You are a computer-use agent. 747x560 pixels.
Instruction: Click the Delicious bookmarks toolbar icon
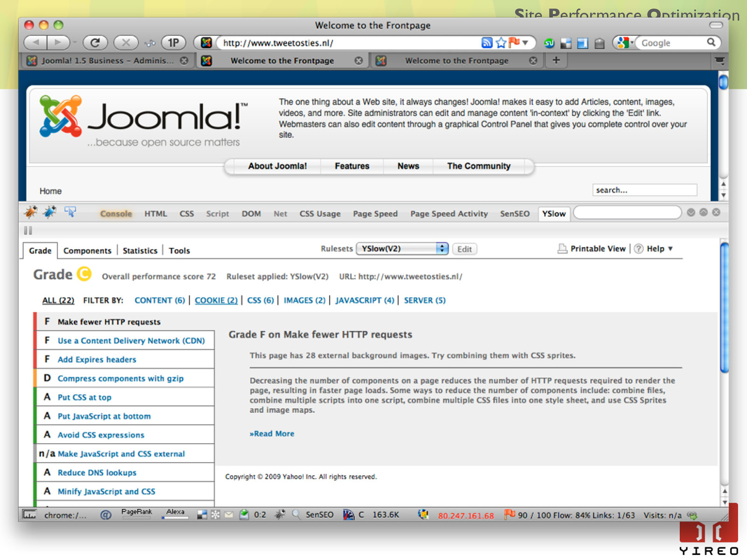point(566,44)
